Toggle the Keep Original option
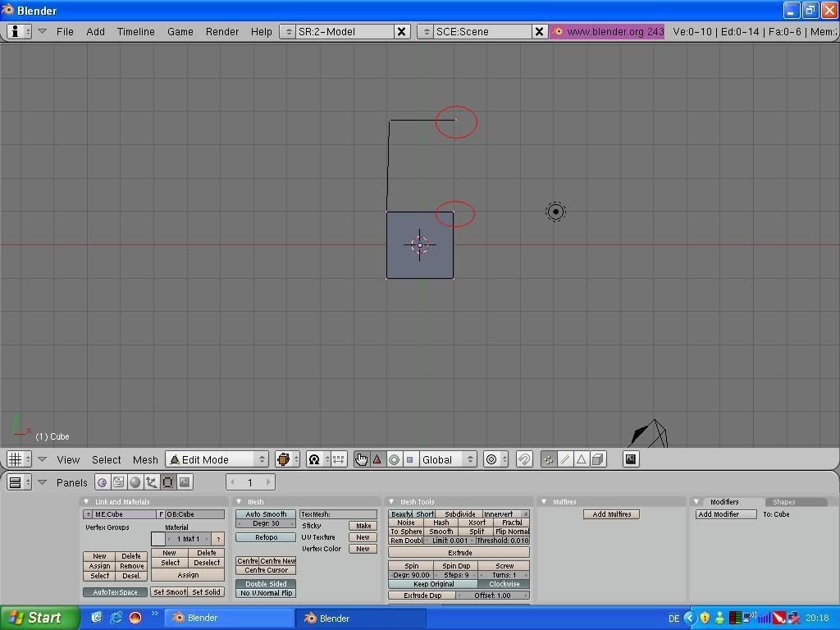The height and width of the screenshot is (630, 840). pyautogui.click(x=433, y=584)
